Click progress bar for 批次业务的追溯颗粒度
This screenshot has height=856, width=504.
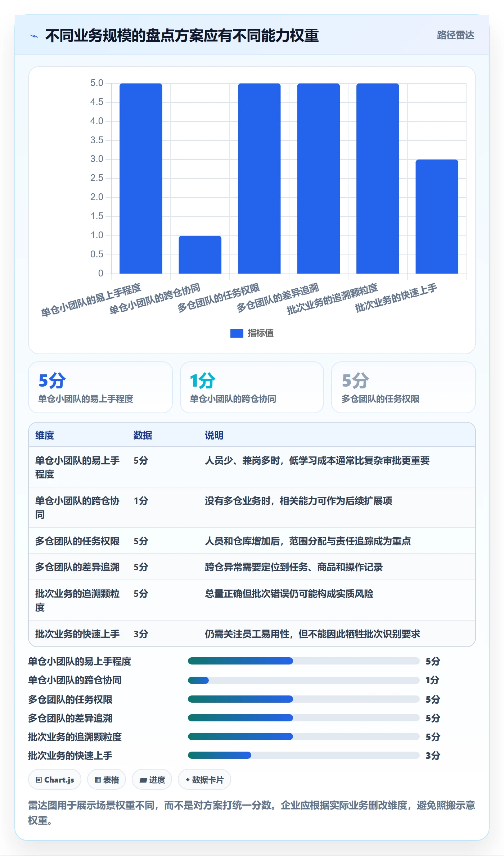pyautogui.click(x=303, y=736)
